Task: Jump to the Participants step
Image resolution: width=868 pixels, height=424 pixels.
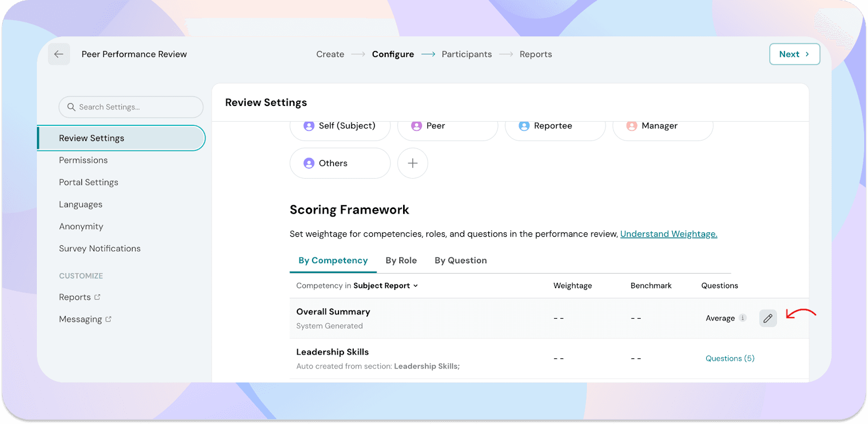Action: pyautogui.click(x=467, y=54)
